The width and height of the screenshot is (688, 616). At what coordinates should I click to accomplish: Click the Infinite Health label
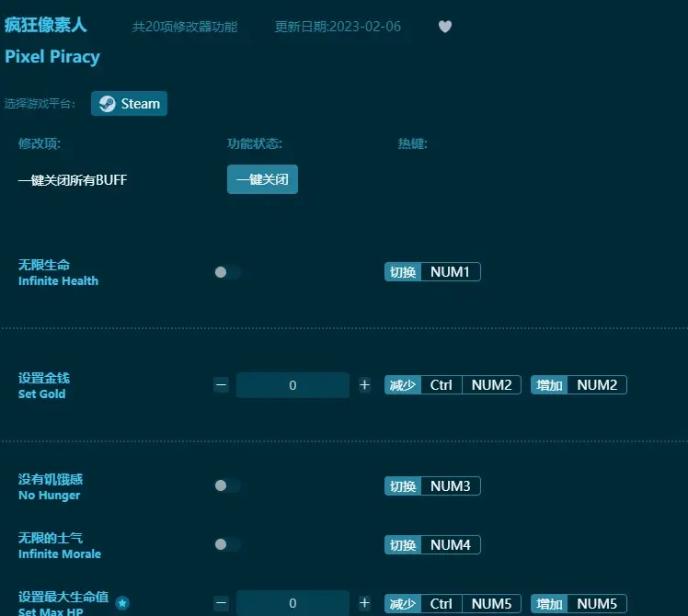click(x=58, y=280)
